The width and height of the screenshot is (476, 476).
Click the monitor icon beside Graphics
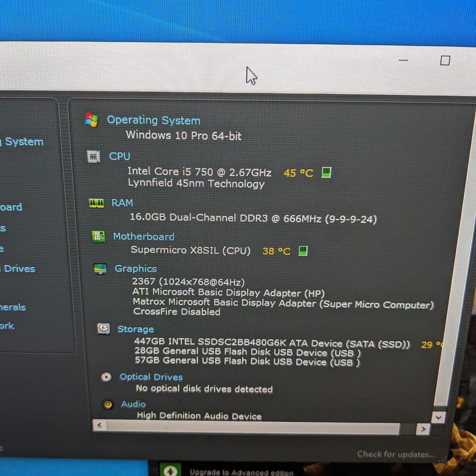(x=100, y=268)
